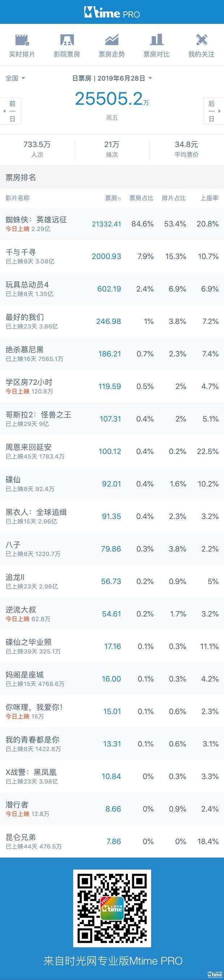Open the 票房对比 bar chart icon
Image resolution: width=224 pixels, height=980 pixels.
(x=156, y=39)
